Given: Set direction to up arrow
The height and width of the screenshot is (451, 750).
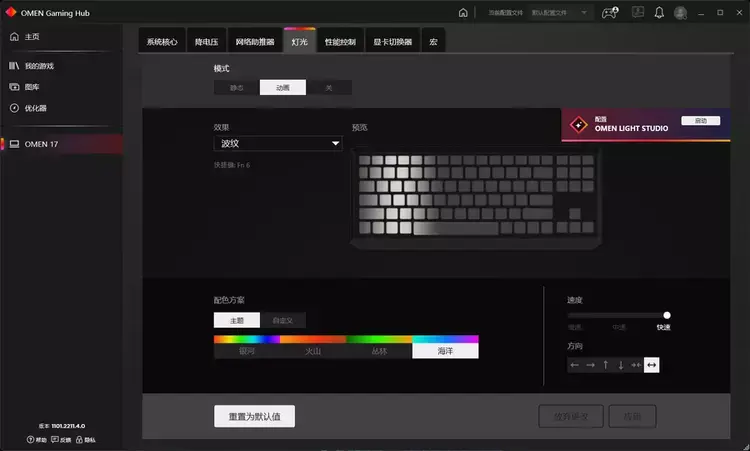Looking at the screenshot, I should [606, 365].
